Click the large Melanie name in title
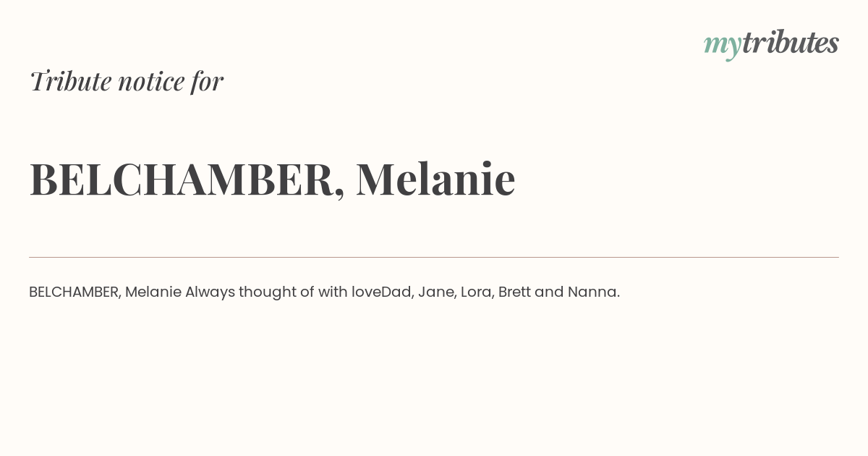Image resolution: width=868 pixels, height=456 pixels. (x=435, y=179)
